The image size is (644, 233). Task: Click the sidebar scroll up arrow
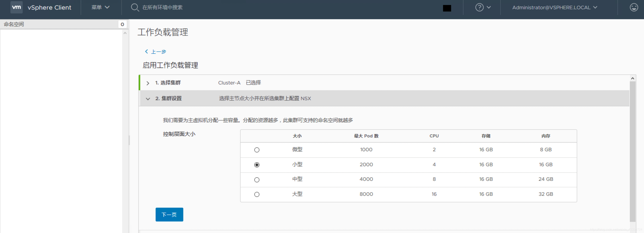click(125, 33)
